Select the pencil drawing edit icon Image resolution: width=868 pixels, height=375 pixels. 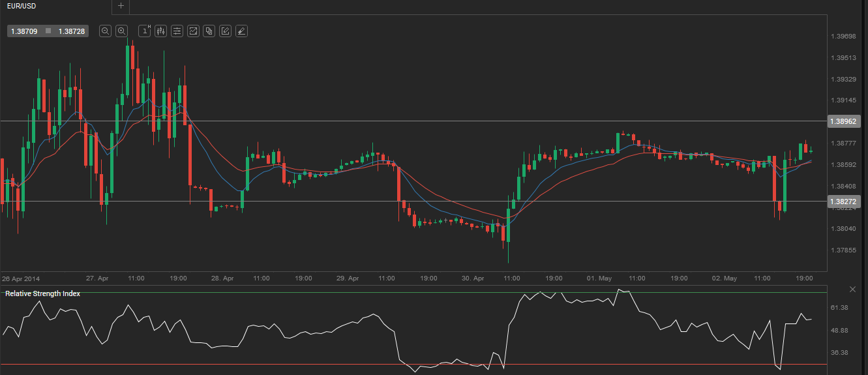coord(225,31)
